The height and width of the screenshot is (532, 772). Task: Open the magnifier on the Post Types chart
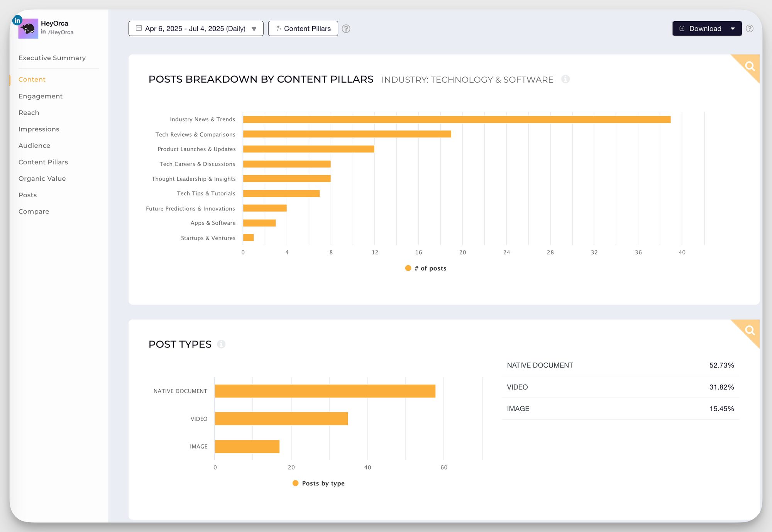749,330
